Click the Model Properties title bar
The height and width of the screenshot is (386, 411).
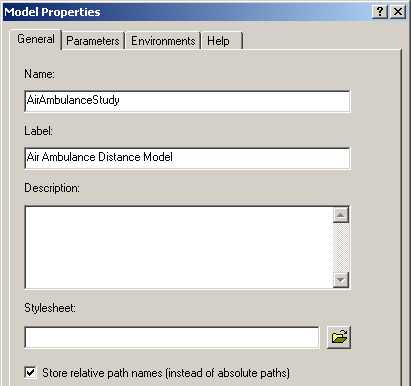point(187,12)
